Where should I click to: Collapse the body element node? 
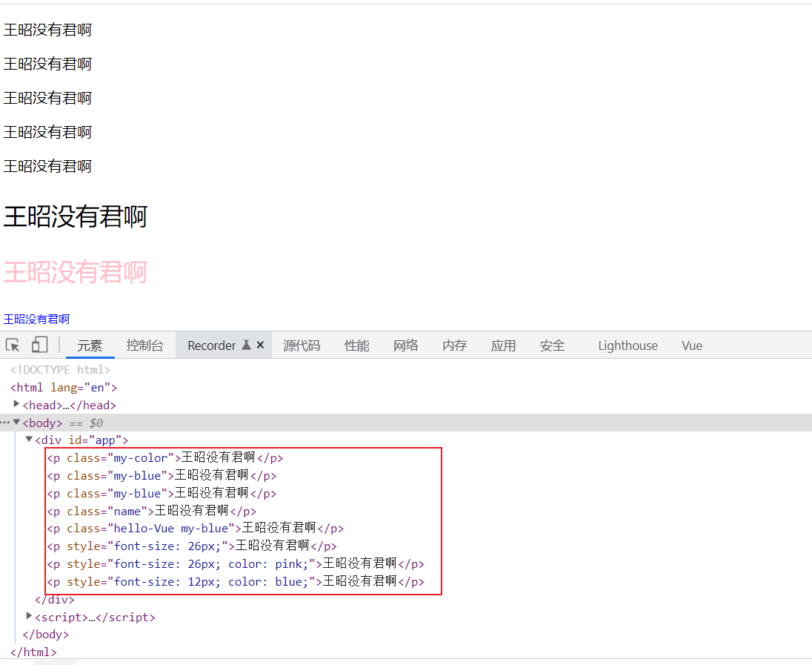(16, 423)
